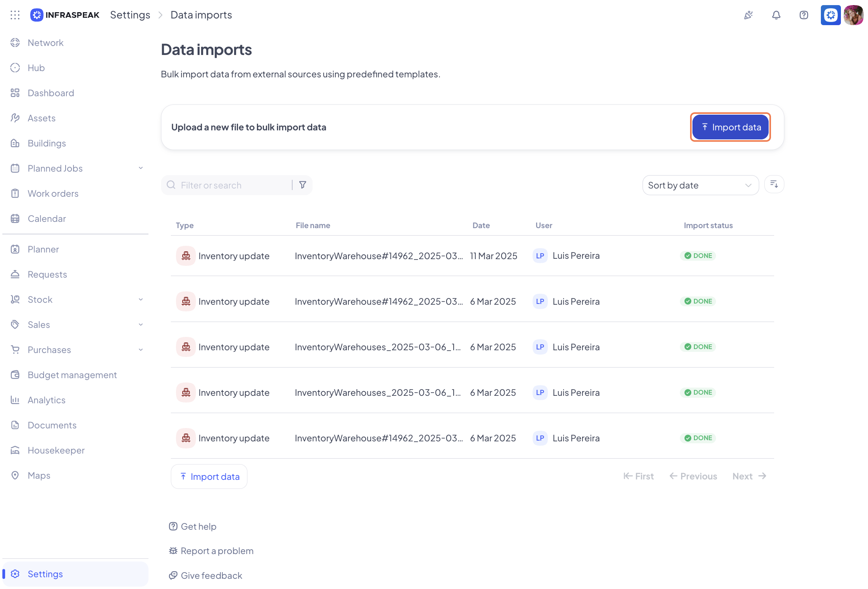This screenshot has width=868, height=589.
Task: Click the notifications bell icon
Action: 776,15
